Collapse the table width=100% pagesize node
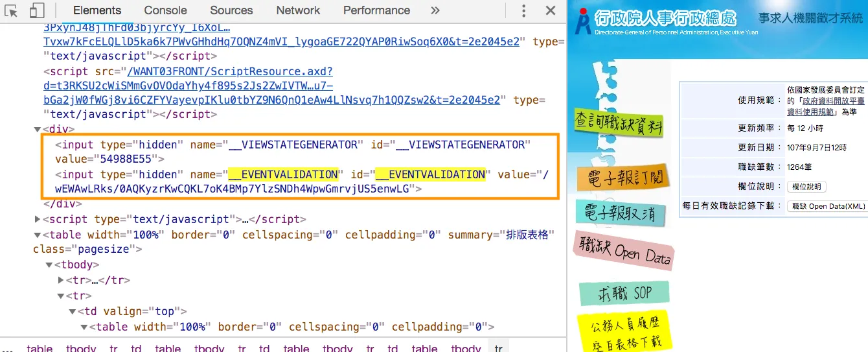Viewport: 868px width, 352px height. click(38, 235)
